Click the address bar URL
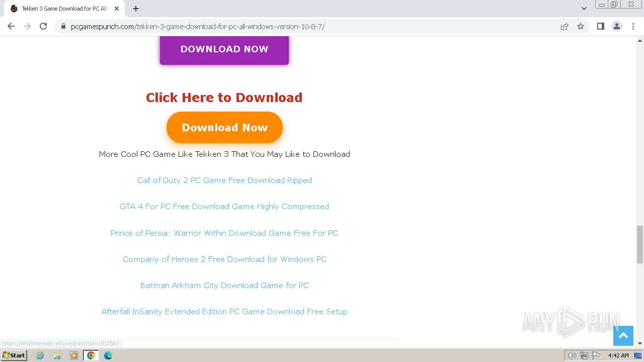The image size is (644, 362). (198, 26)
